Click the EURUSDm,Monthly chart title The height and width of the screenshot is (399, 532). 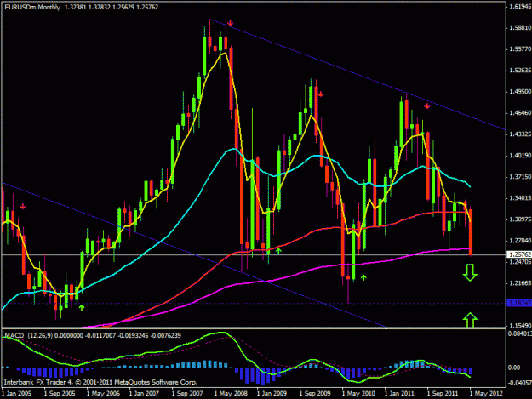[32, 7]
